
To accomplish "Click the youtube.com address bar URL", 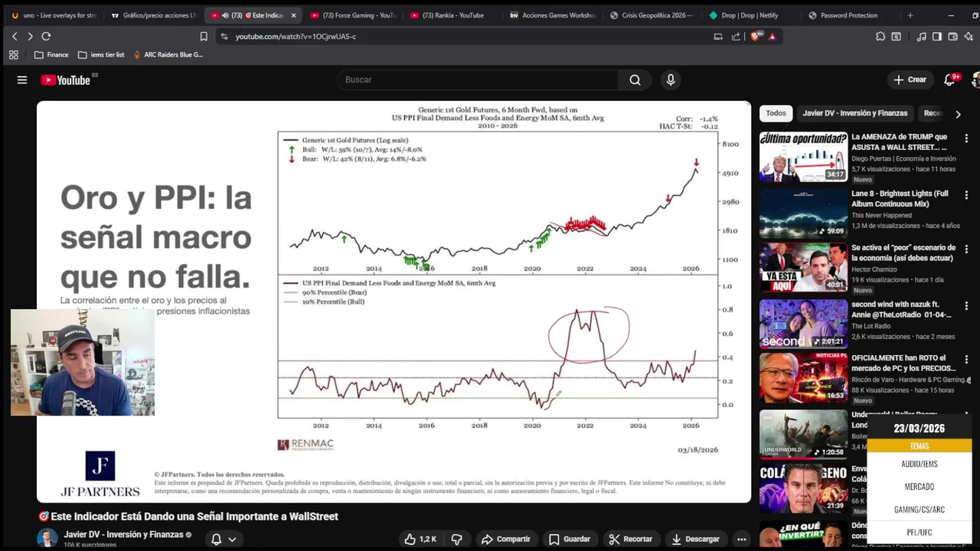I will click(x=296, y=36).
